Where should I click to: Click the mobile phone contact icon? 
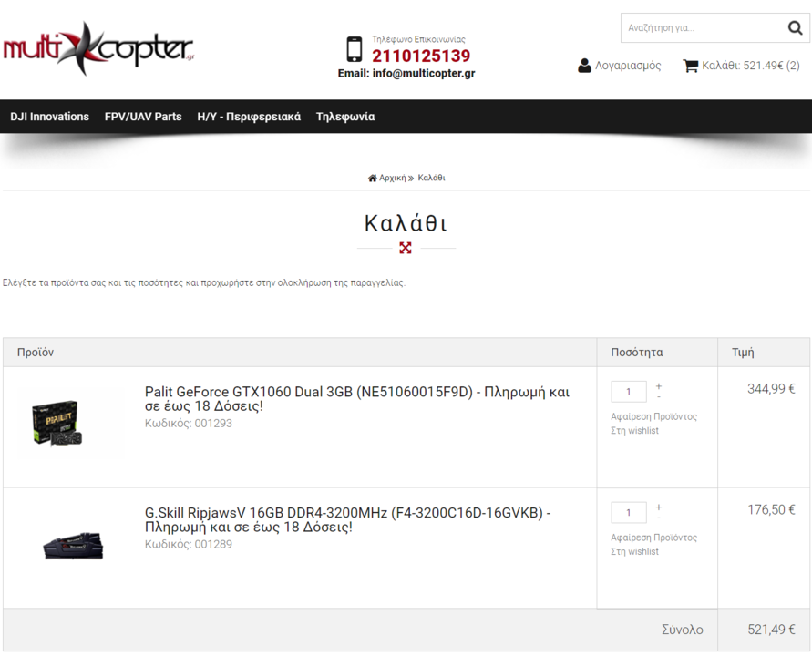click(355, 50)
